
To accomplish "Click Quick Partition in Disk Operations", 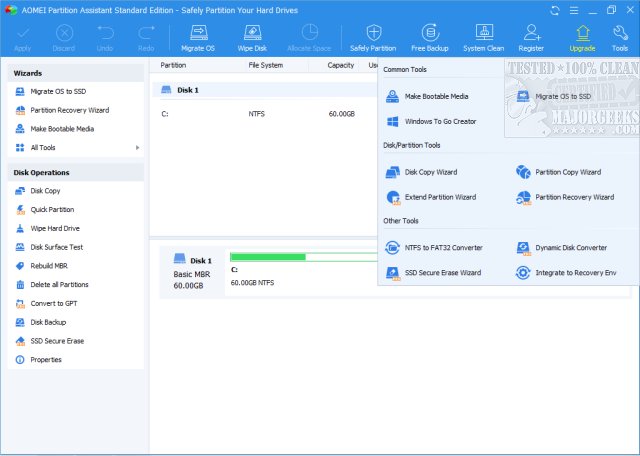I will [52, 210].
